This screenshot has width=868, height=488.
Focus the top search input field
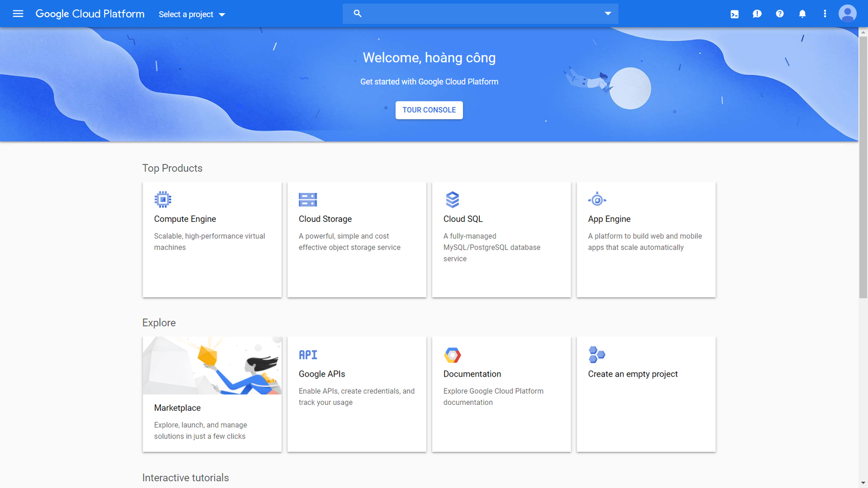tap(480, 14)
